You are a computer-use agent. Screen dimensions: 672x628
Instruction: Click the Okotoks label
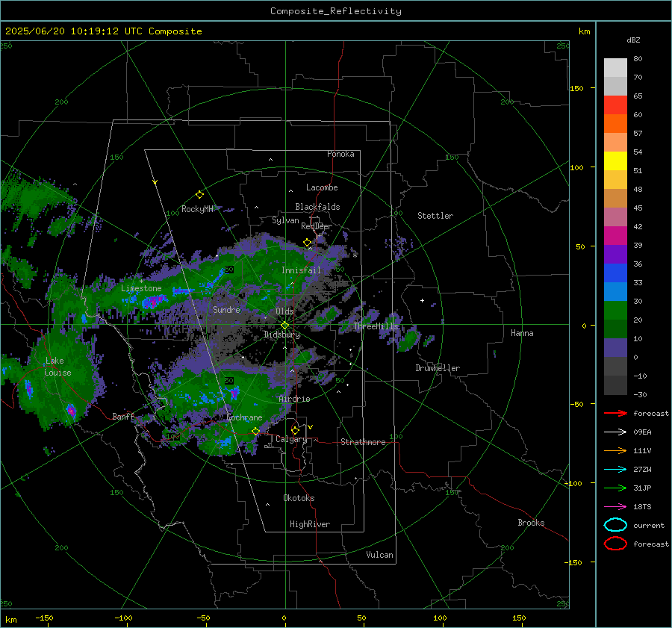pos(299,498)
